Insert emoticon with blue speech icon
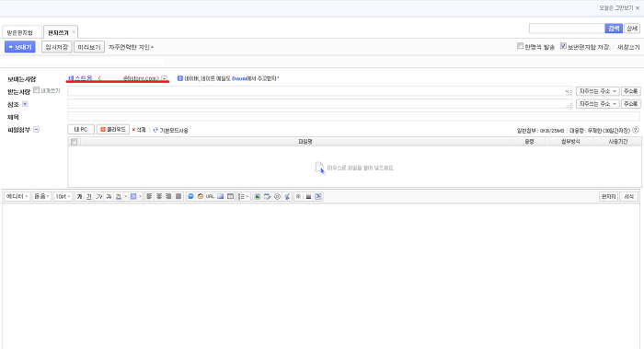The height and width of the screenshot is (349, 644). [190, 197]
